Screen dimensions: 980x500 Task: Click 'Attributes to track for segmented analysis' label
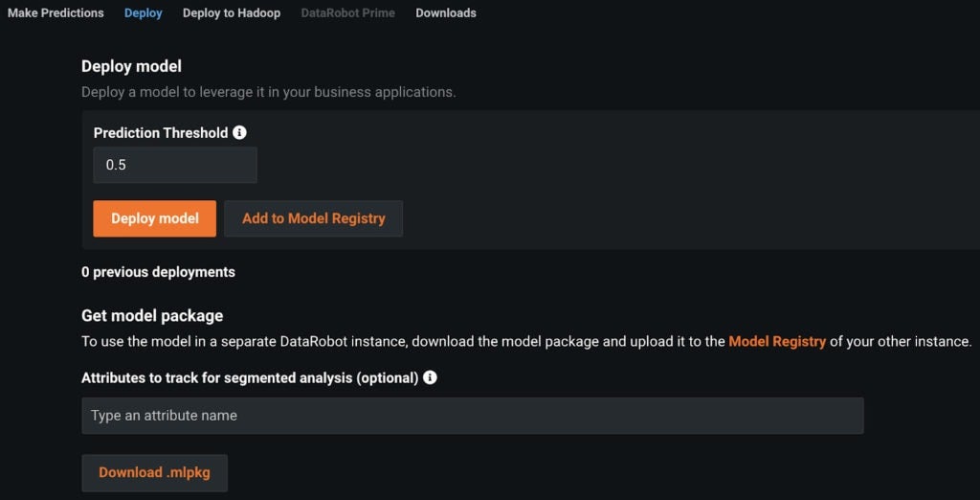(250, 378)
